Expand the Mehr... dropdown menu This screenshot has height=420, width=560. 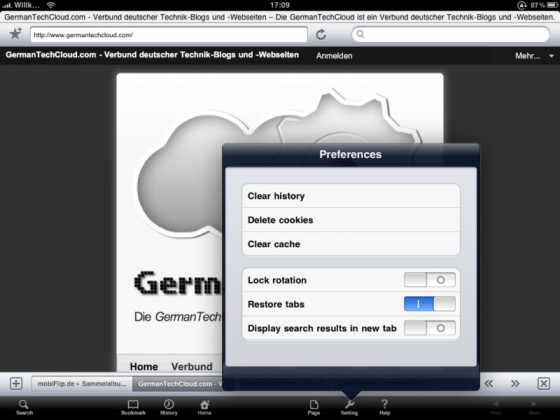(534, 56)
